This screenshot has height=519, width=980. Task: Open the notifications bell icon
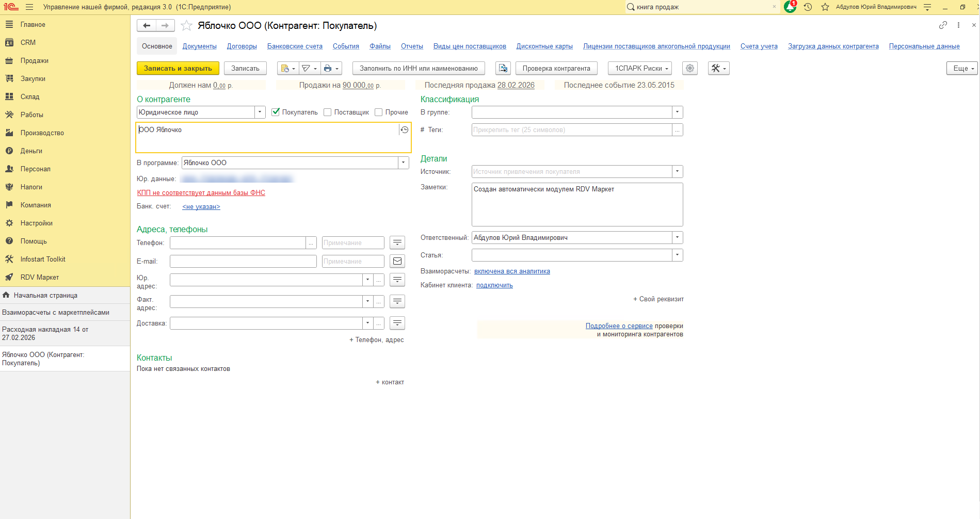click(790, 7)
